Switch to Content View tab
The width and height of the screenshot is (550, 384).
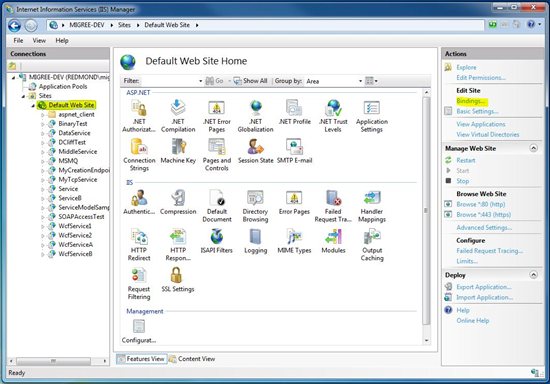192,359
